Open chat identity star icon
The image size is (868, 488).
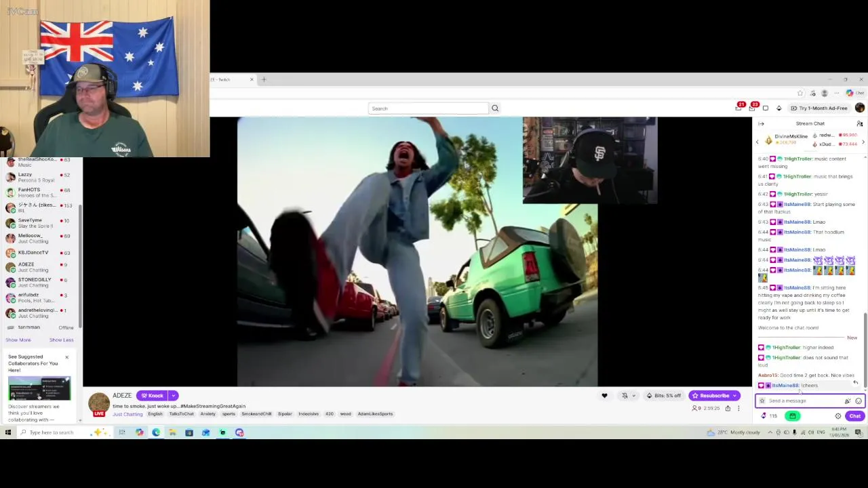pos(762,401)
